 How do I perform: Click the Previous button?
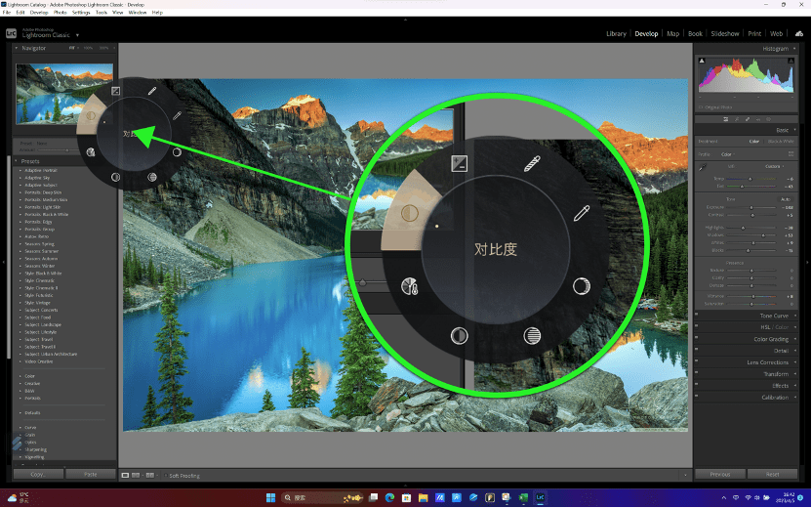[720, 475]
